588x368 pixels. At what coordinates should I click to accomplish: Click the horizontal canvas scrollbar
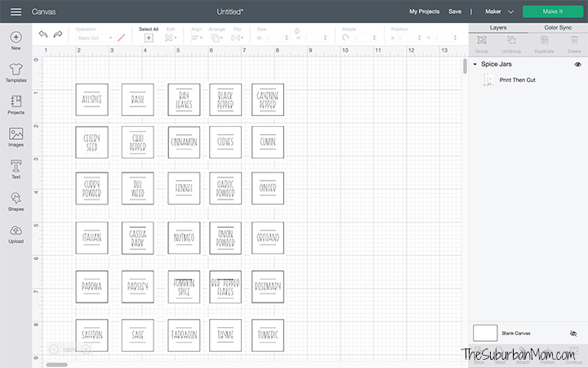pos(56,365)
